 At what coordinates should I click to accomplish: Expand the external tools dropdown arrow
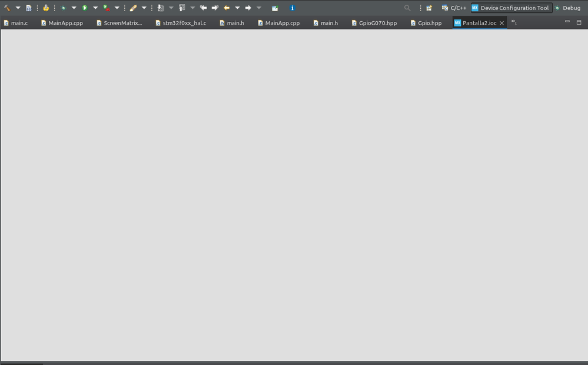click(117, 8)
